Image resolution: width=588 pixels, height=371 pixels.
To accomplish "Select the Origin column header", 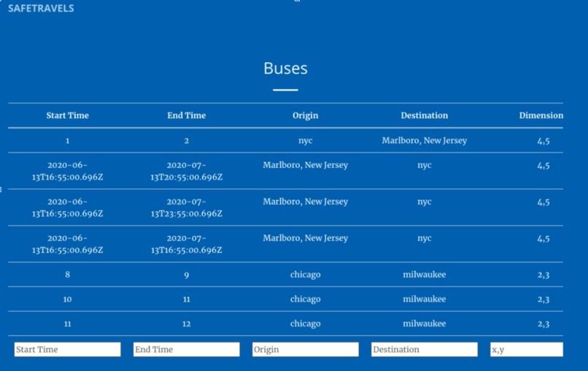I will 305,115.
